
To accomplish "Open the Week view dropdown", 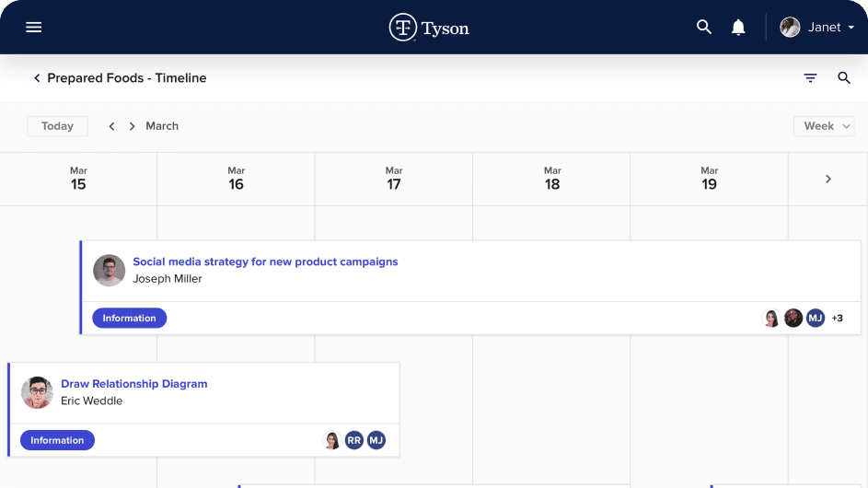I will tap(824, 126).
